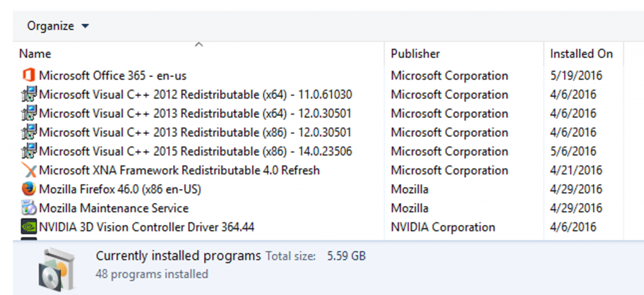The width and height of the screenshot is (644, 295).
Task: Click the installed programs box-and-disc icon
Action: click(57, 270)
